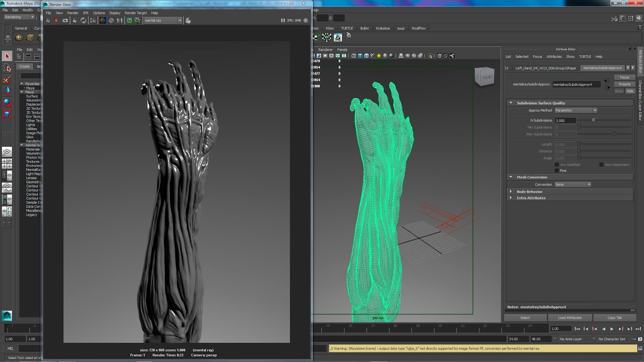Toggle the View Dependent checkbox
Screen dimensions: 644x362
pyautogui.click(x=601, y=164)
